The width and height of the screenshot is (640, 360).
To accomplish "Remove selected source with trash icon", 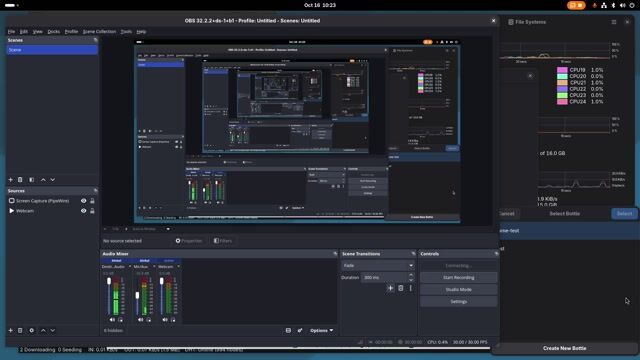I will pyautogui.click(x=20, y=330).
